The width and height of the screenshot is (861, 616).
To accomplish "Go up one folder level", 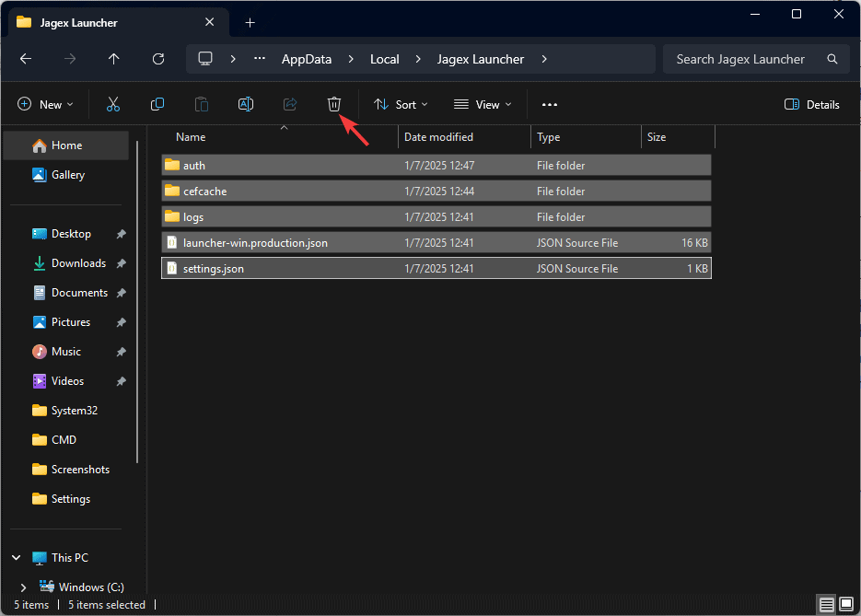I will [x=113, y=59].
